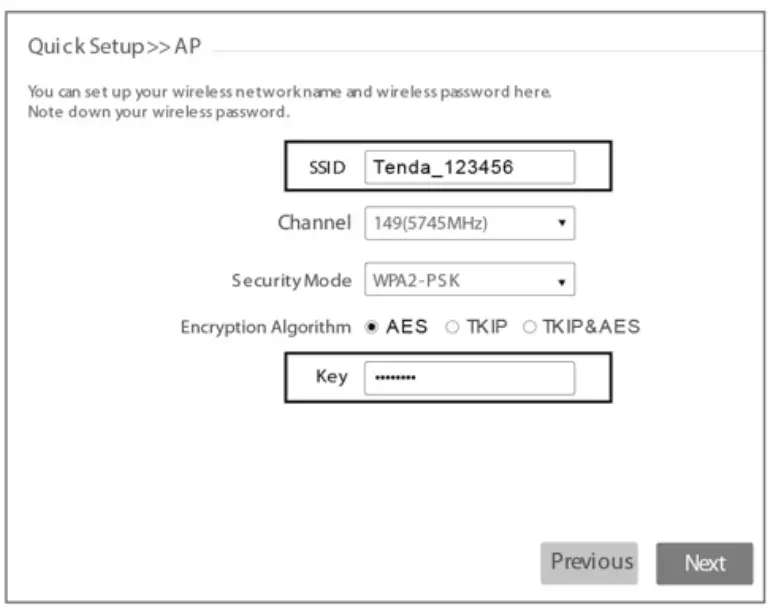
Task: Click the Encryption Algorithm label
Action: pos(265,327)
